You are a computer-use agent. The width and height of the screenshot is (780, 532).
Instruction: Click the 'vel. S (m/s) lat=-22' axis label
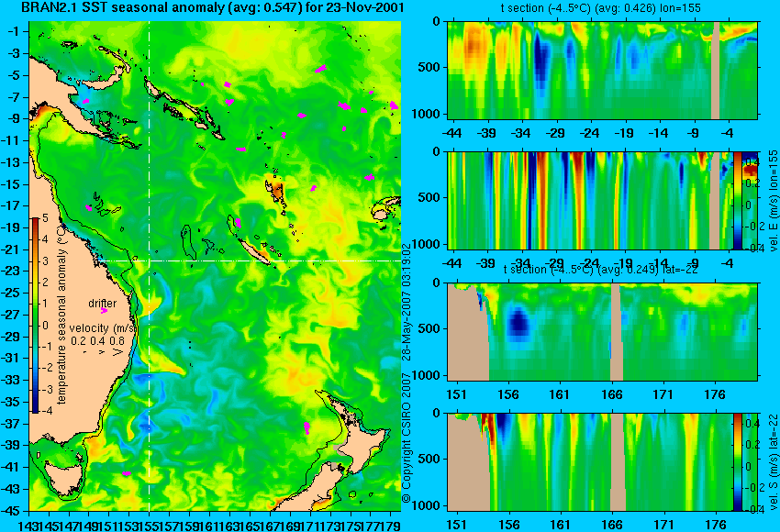774,462
